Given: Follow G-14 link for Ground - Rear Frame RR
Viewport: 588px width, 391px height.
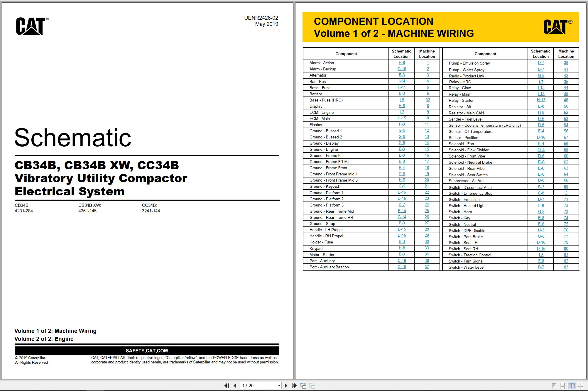Looking at the screenshot, I should point(402,217).
